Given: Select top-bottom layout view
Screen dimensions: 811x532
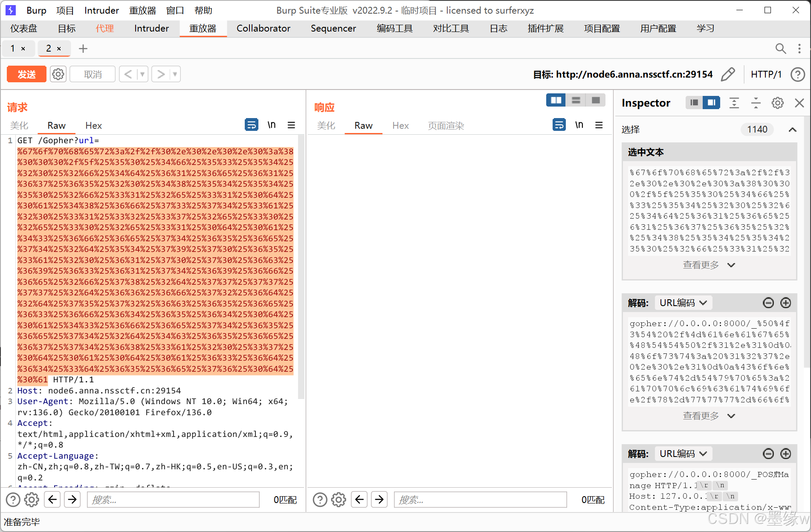Looking at the screenshot, I should tap(576, 100).
